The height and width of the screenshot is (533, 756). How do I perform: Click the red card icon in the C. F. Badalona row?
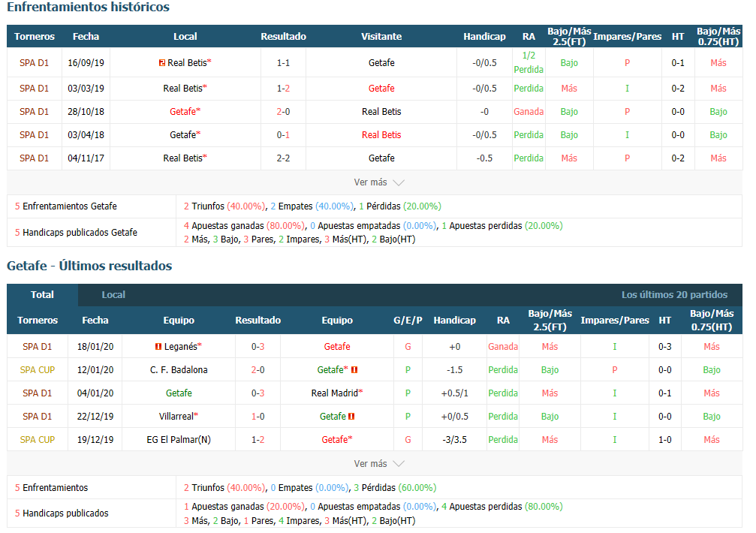(354, 369)
